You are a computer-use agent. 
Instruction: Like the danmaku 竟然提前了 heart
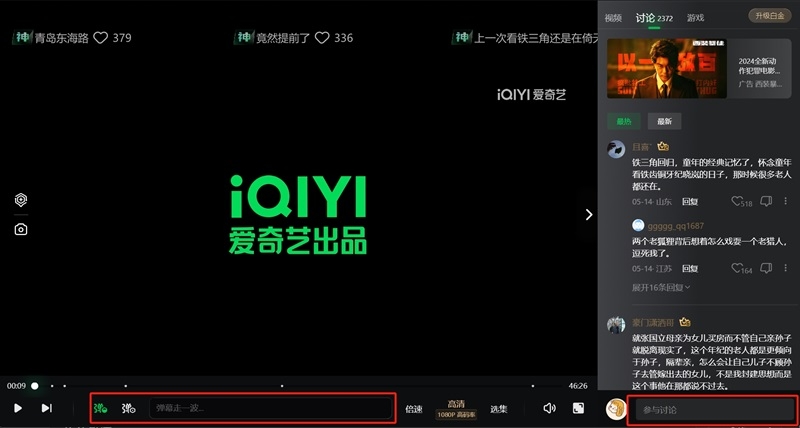coord(322,38)
